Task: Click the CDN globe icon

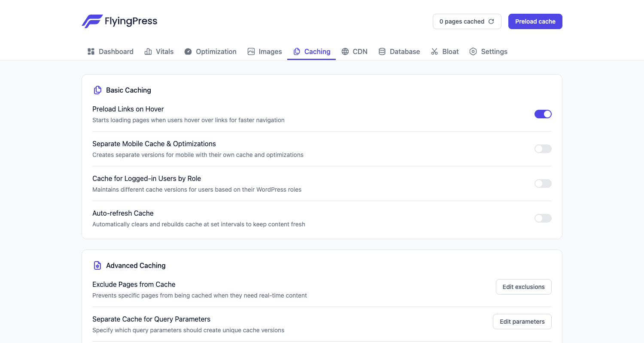Action: (345, 51)
